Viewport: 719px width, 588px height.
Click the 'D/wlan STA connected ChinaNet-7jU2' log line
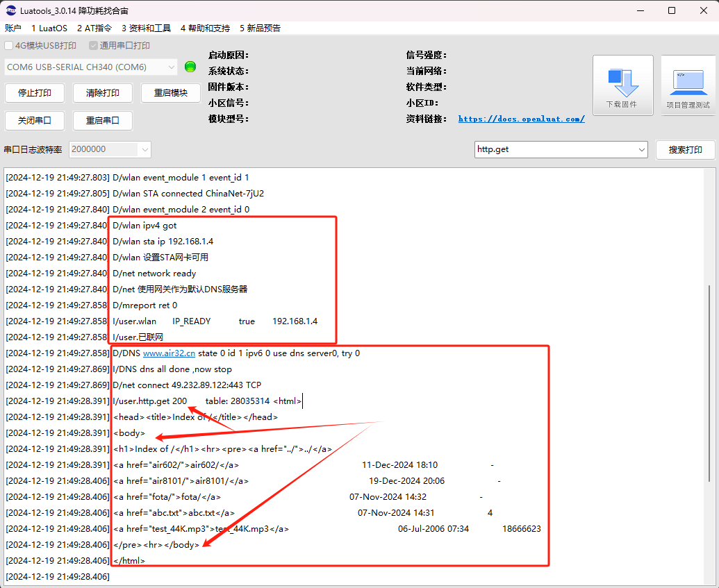coord(188,194)
